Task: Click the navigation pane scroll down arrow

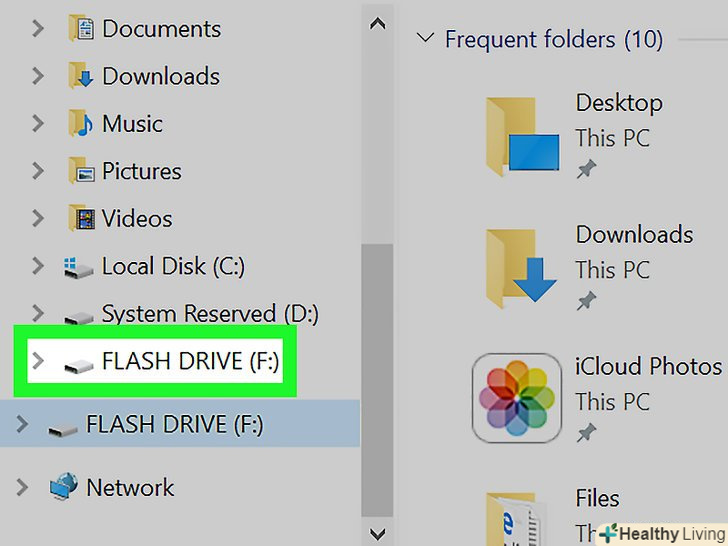Action: pos(377,533)
